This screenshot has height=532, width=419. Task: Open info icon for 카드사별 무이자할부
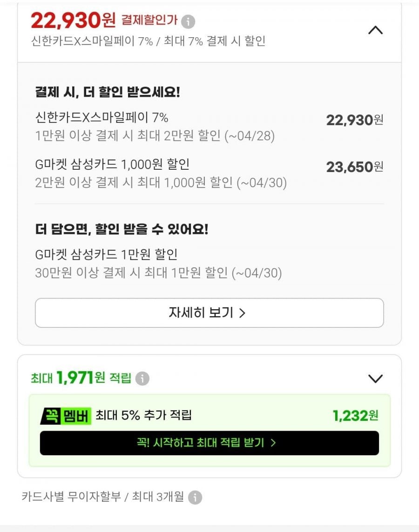pyautogui.click(x=195, y=498)
